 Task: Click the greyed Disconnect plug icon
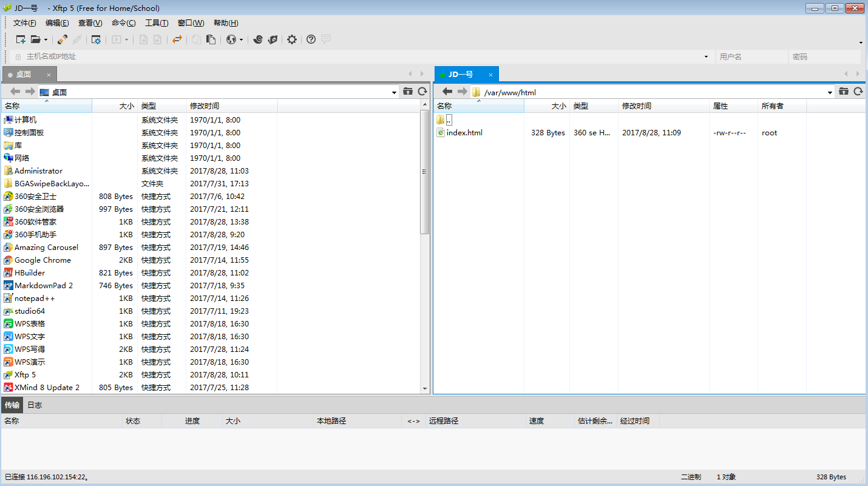pos(77,39)
